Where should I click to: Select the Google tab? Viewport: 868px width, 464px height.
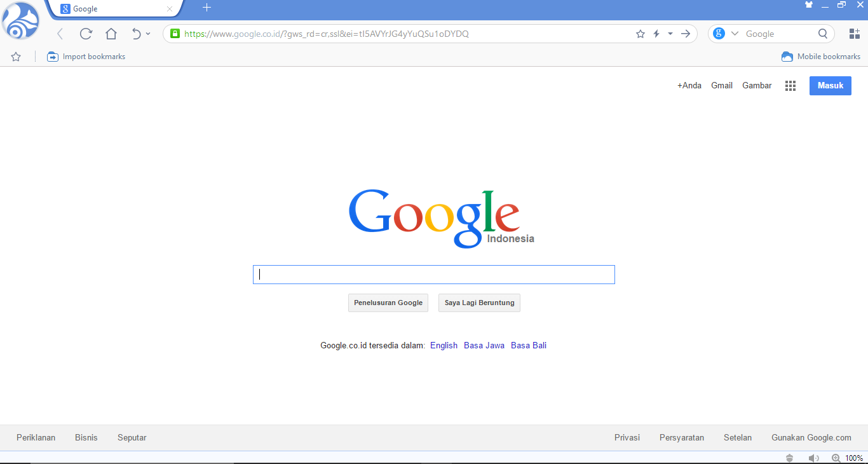[116, 9]
